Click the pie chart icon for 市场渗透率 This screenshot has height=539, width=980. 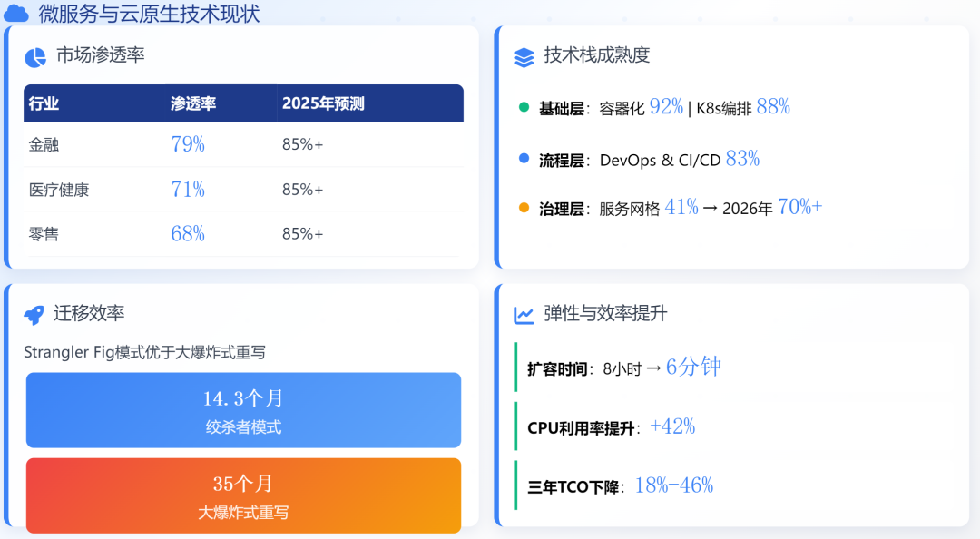pyautogui.click(x=35, y=57)
